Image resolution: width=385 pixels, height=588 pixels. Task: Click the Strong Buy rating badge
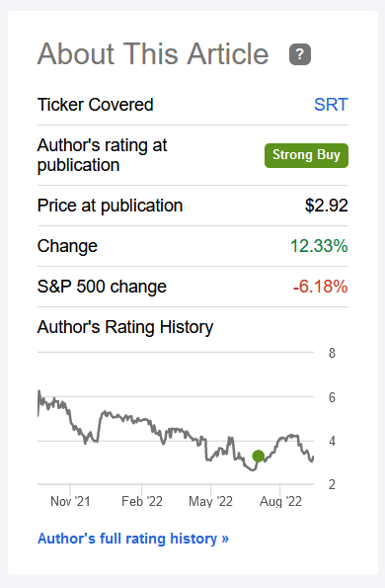coord(306,155)
